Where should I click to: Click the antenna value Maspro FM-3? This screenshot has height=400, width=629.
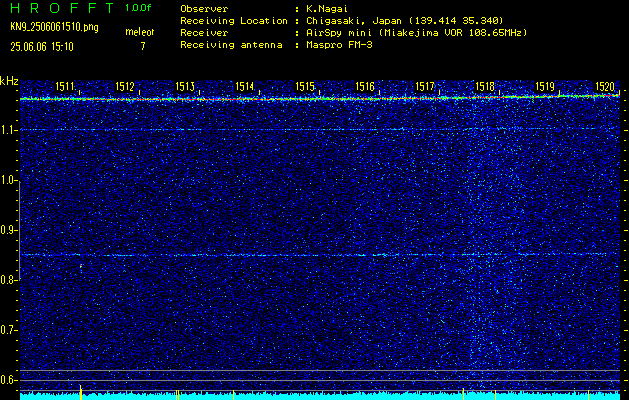[x=339, y=45]
